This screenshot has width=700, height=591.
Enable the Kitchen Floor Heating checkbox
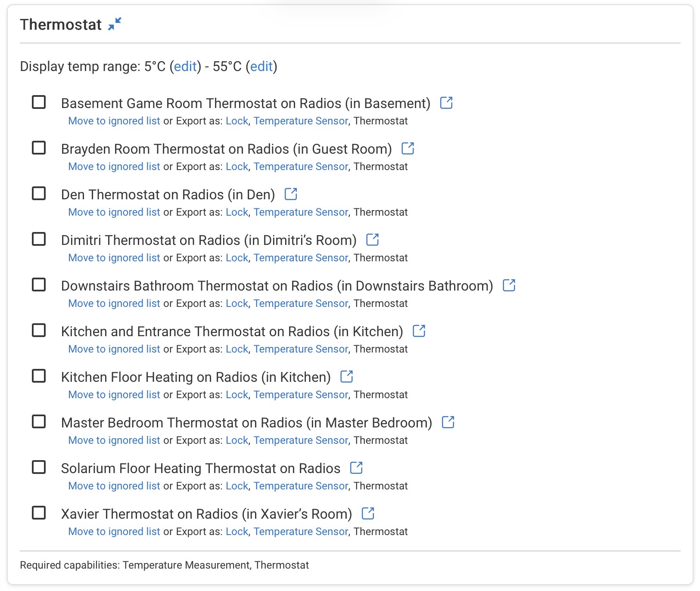39,376
